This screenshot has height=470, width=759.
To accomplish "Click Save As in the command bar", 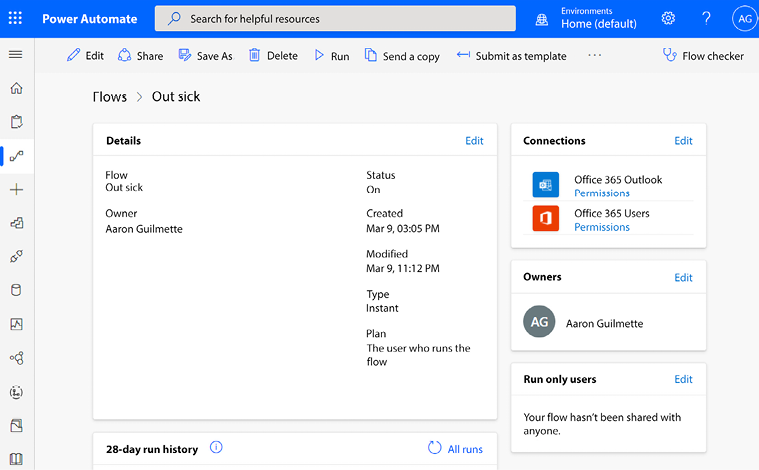I will coord(205,56).
